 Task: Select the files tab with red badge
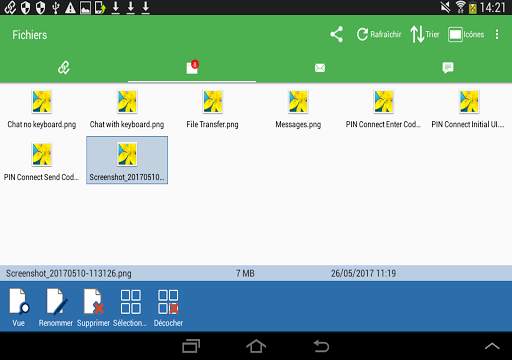point(192,67)
